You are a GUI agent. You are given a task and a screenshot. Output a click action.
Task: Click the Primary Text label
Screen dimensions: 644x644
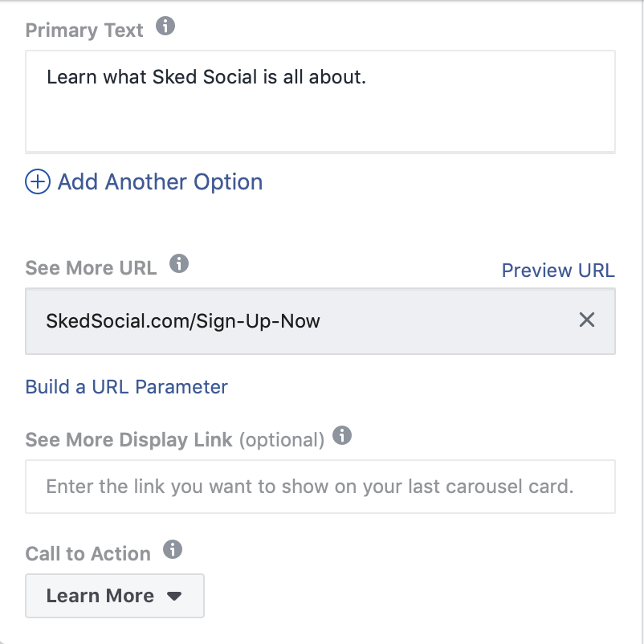click(x=84, y=31)
